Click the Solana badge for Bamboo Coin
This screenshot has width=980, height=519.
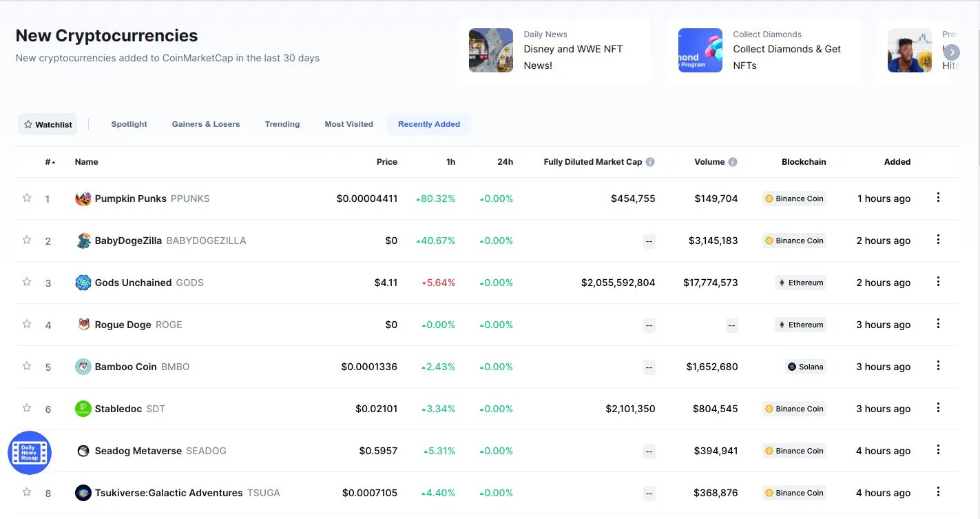tap(805, 367)
